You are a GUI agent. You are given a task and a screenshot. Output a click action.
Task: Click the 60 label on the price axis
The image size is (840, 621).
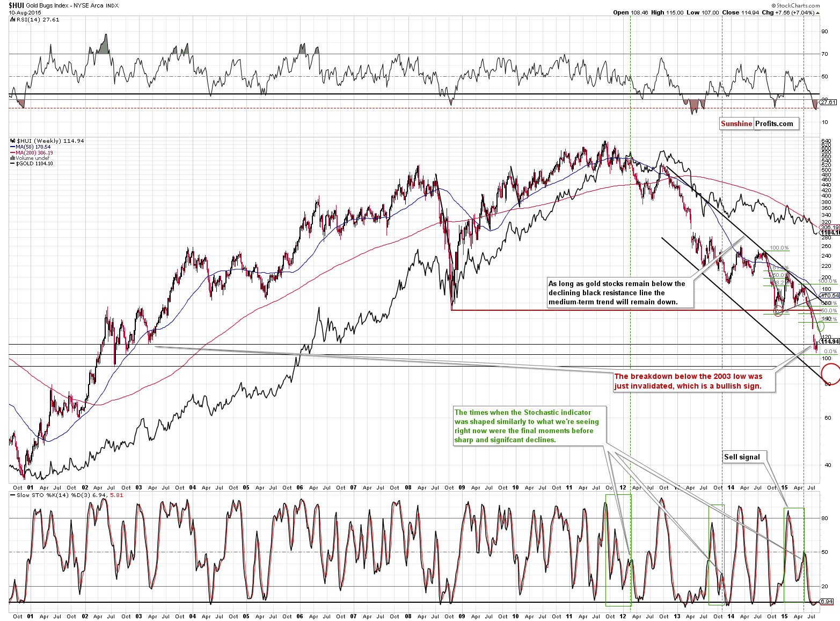[828, 418]
